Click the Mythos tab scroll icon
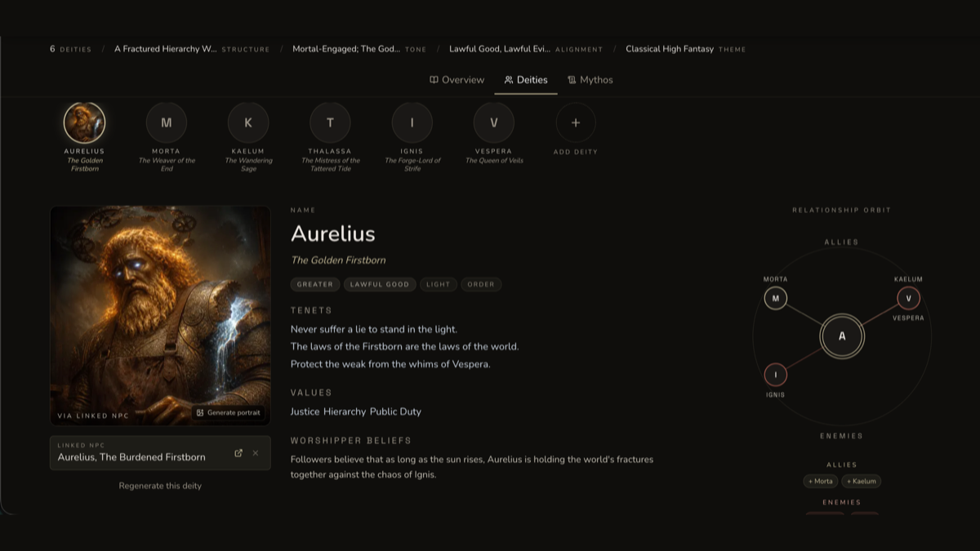Image resolution: width=980 pixels, height=551 pixels. pyautogui.click(x=572, y=80)
